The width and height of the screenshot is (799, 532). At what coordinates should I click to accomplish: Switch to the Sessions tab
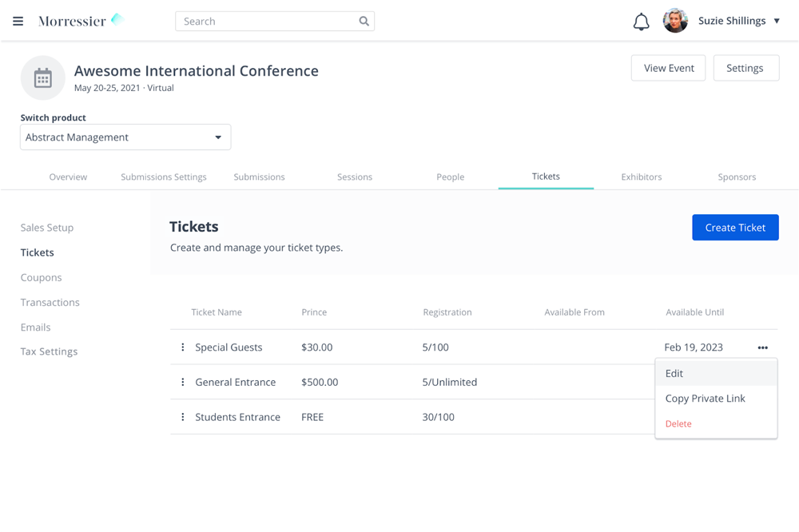pyautogui.click(x=355, y=177)
